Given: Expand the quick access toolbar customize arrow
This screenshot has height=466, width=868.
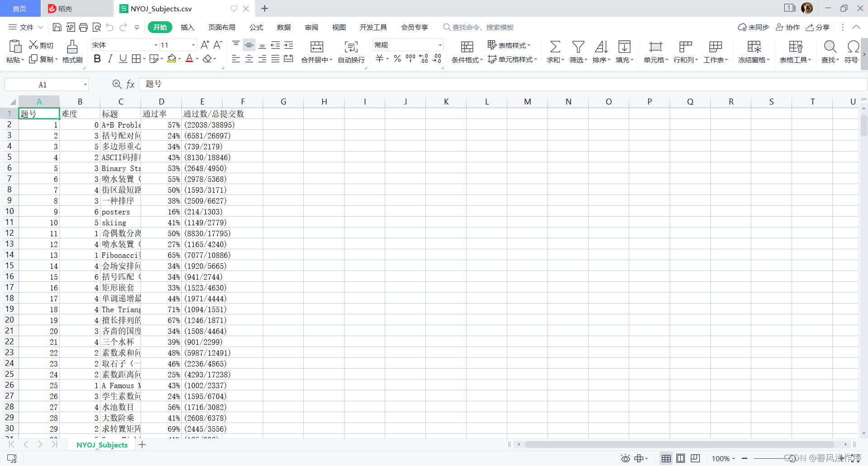Looking at the screenshot, I should [137, 28].
